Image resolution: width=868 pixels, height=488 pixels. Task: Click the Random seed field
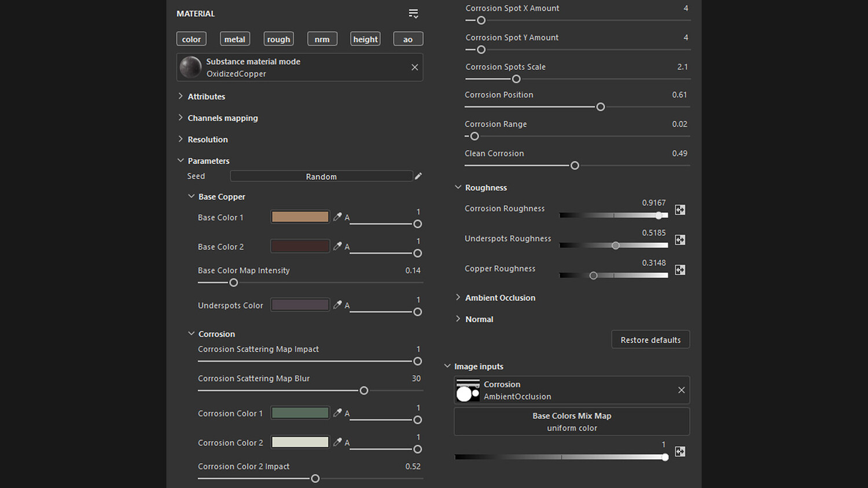point(321,176)
